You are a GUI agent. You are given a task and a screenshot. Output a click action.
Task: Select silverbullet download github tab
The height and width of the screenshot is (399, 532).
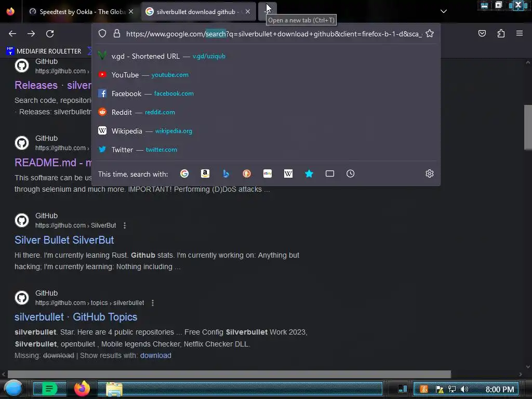[x=198, y=11]
